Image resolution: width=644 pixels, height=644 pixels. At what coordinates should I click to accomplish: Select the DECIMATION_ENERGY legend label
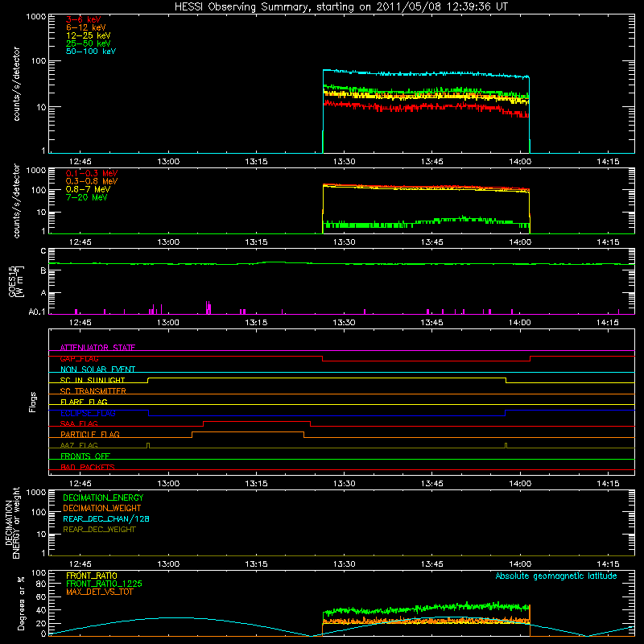(103, 497)
